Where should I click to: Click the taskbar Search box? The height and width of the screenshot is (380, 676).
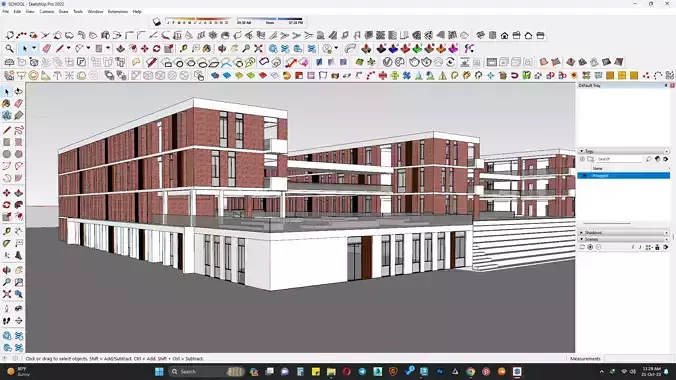[206, 371]
